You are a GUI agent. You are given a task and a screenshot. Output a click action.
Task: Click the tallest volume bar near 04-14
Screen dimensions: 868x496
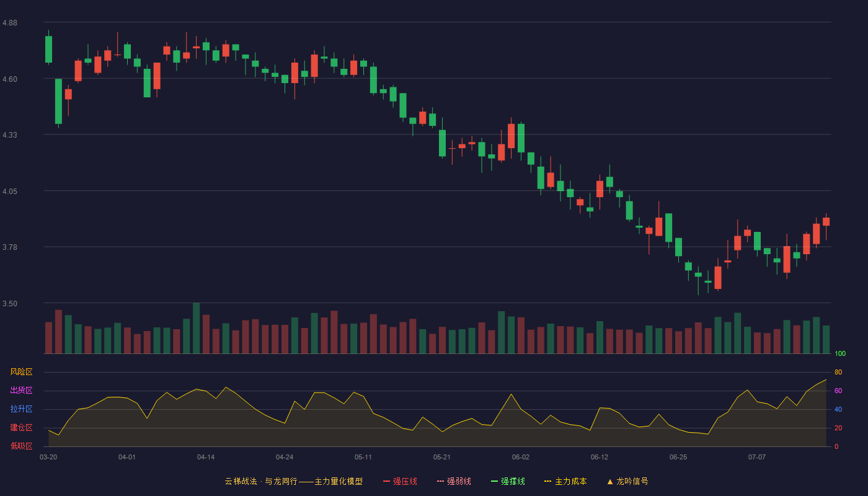196,328
